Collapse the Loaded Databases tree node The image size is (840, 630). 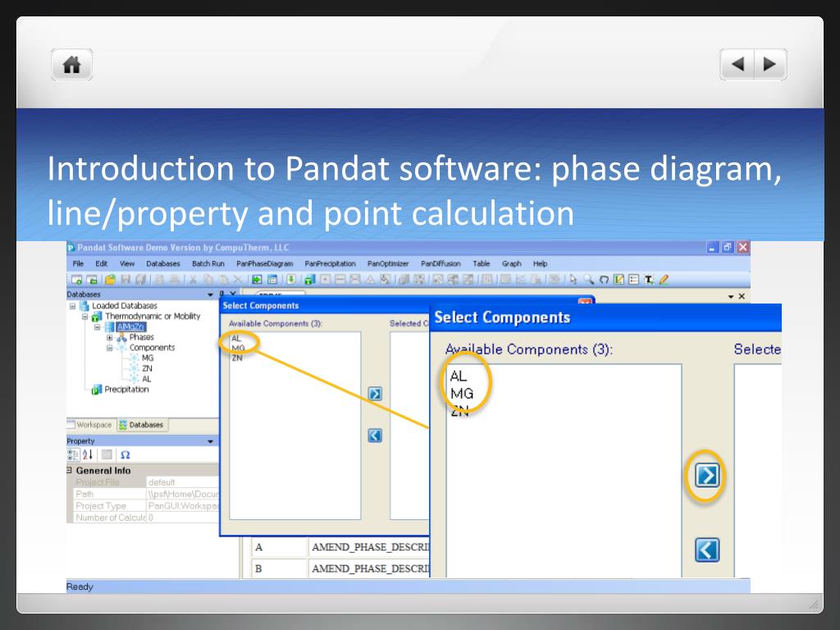point(72,307)
